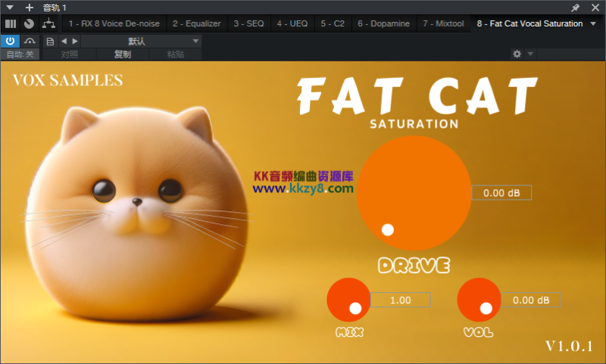Go to the previous preset arrow
This screenshot has height=364, width=606.
pyautogui.click(x=64, y=41)
